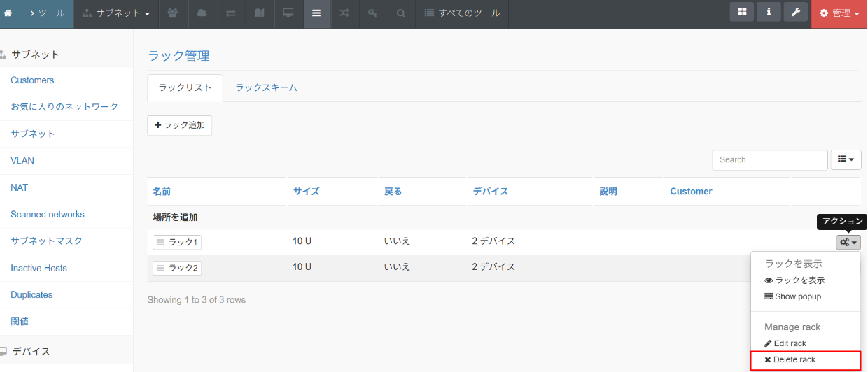Click the ラック追加 button
The height and width of the screenshot is (372, 868).
[179, 125]
